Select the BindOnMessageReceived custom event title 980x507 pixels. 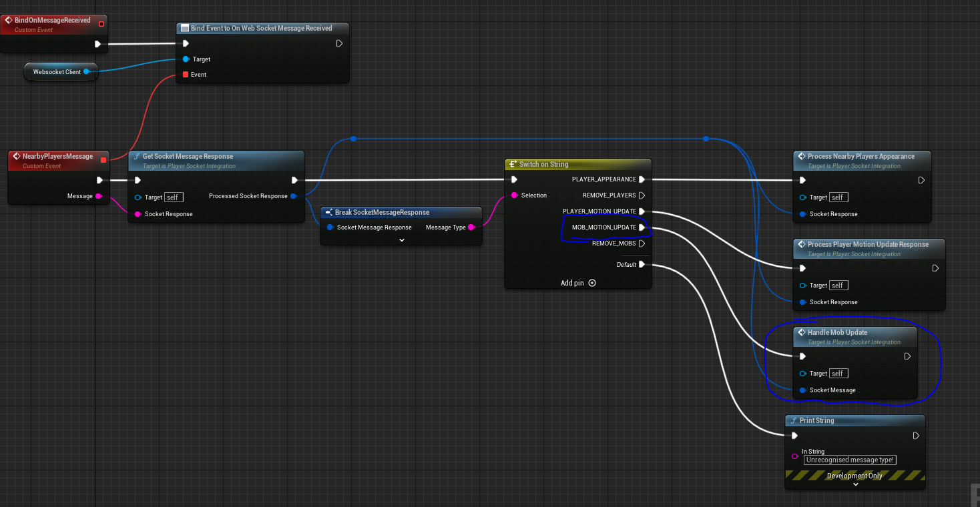coord(52,20)
